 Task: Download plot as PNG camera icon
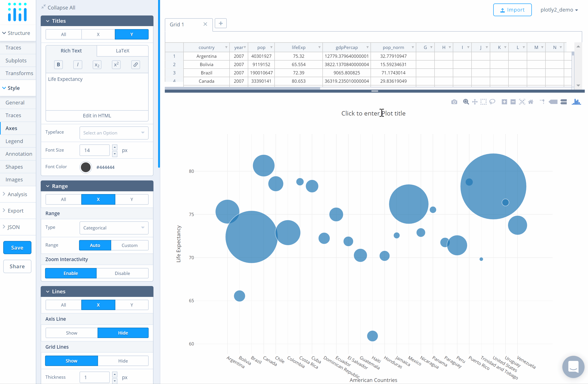click(454, 102)
